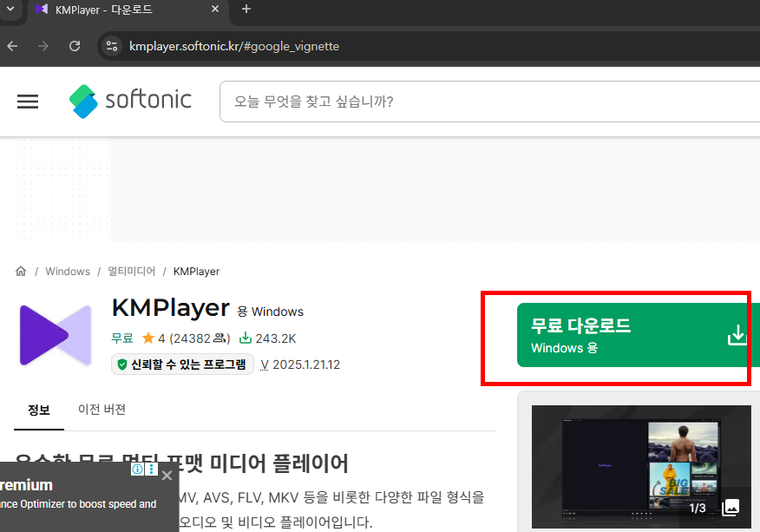Open the tab search dropdown arrow
Viewport: 760px width, 532px height.
click(x=10, y=9)
